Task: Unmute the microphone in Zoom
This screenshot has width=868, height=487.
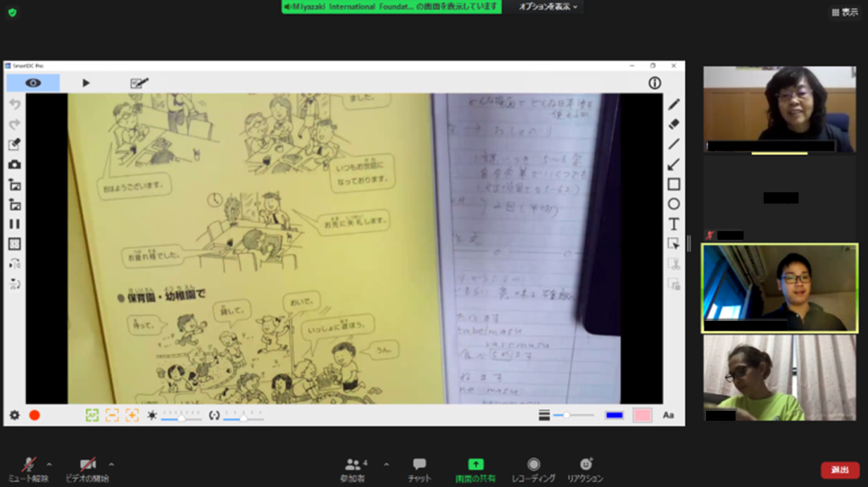Action: [28, 469]
